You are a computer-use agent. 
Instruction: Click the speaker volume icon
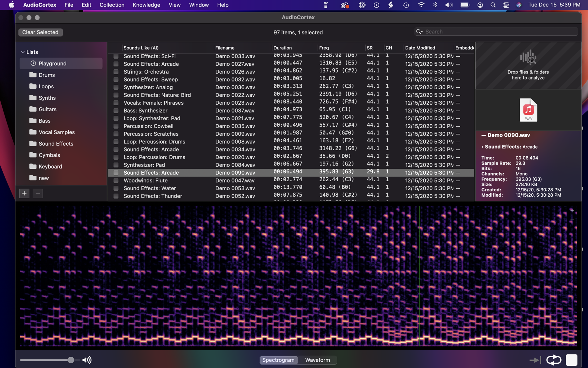click(87, 360)
